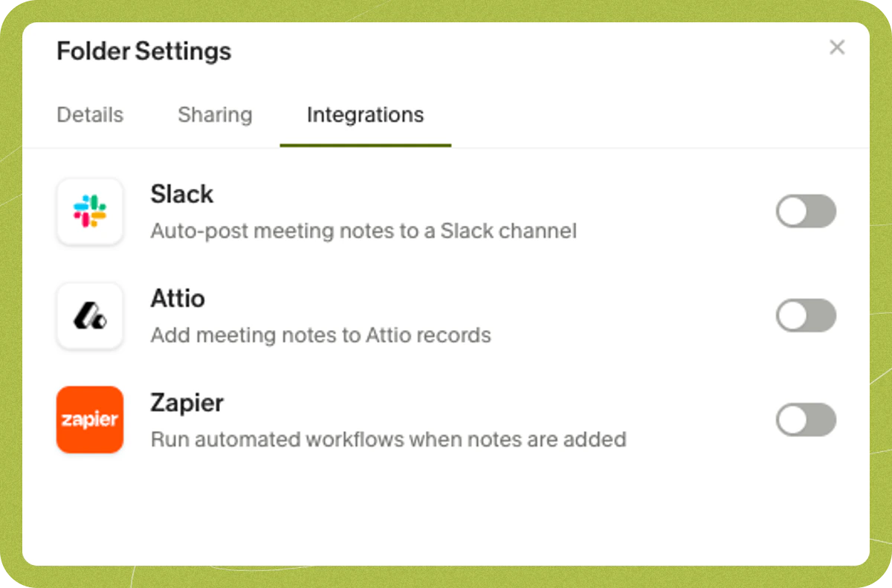Click the Slack integration title text
This screenshot has width=892, height=588.
click(x=182, y=194)
